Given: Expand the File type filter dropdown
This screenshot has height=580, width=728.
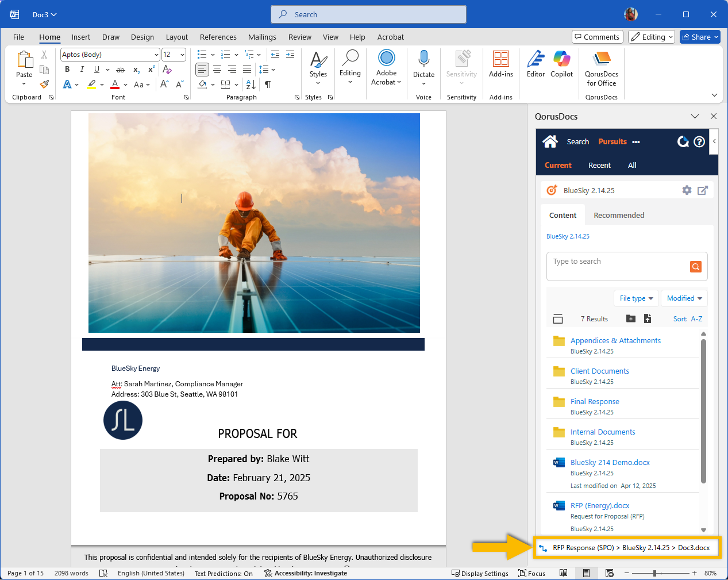Looking at the screenshot, I should click(x=636, y=298).
